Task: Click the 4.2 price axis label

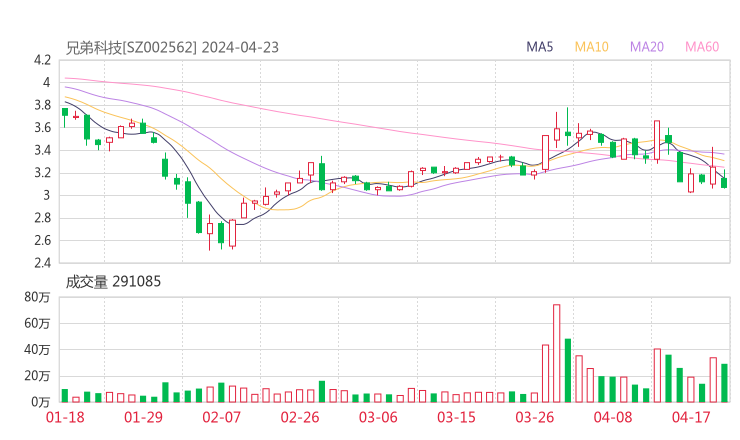Action: 42,60
